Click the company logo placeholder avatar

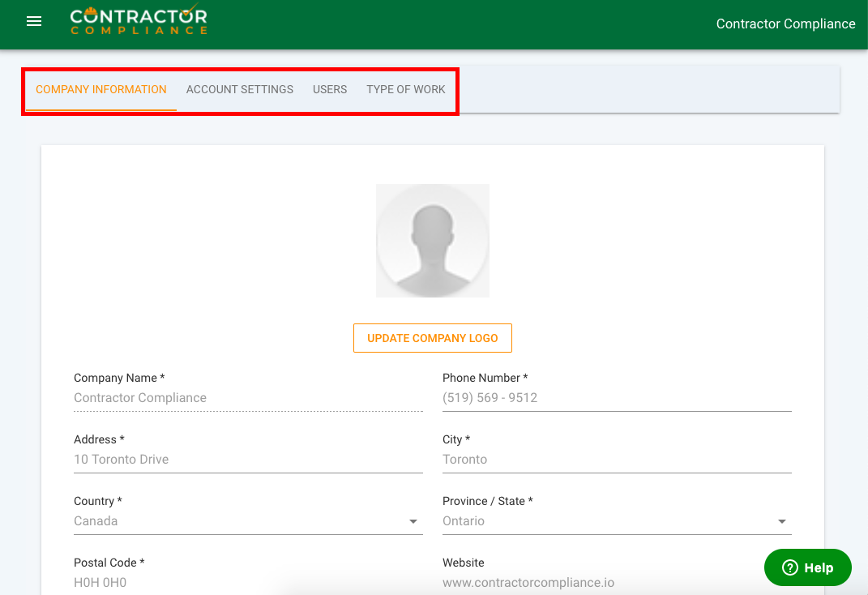point(433,241)
